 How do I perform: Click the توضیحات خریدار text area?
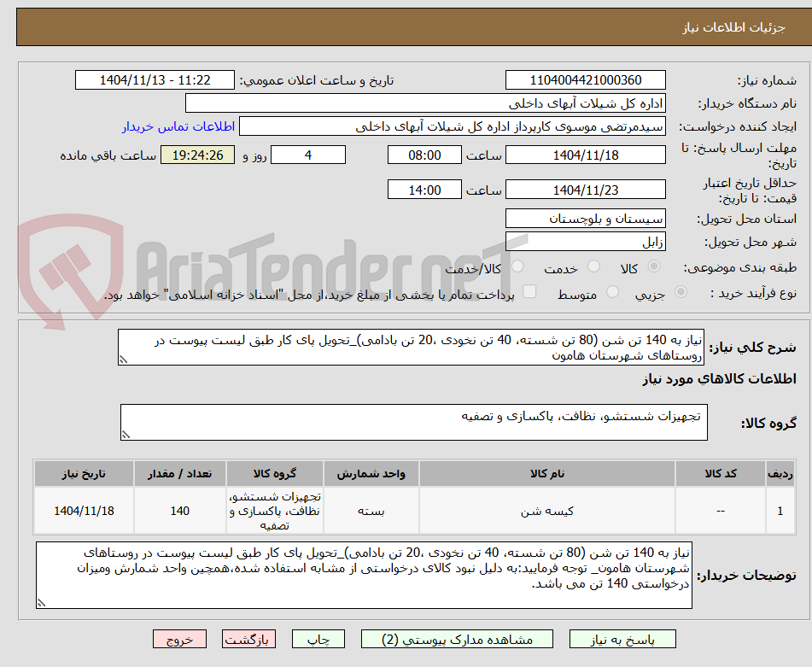tap(364, 576)
